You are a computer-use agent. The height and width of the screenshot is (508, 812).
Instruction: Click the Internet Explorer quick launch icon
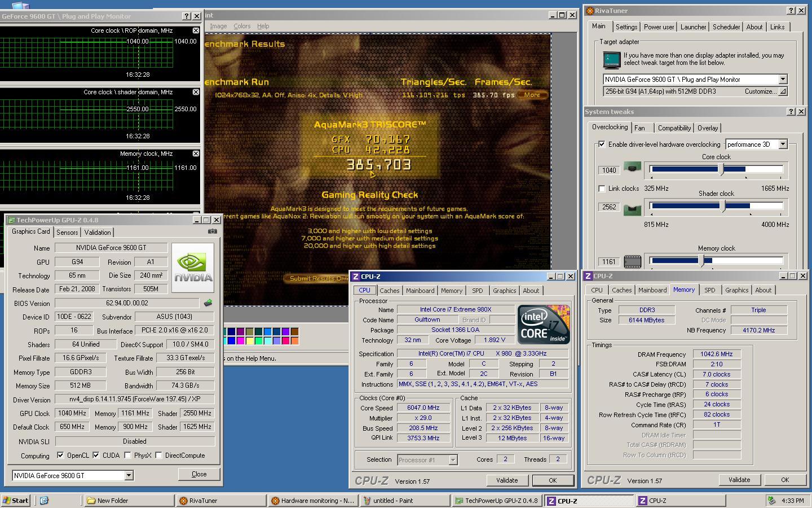tap(44, 500)
